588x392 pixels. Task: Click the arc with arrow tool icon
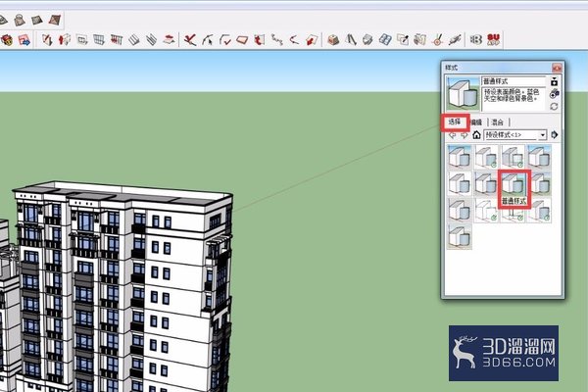[x=208, y=39]
